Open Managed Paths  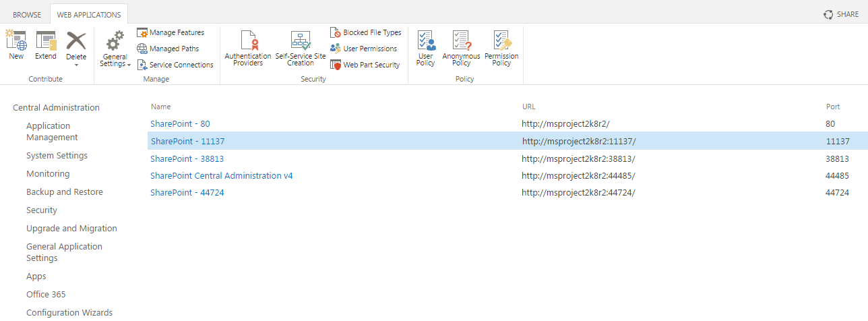tap(168, 49)
